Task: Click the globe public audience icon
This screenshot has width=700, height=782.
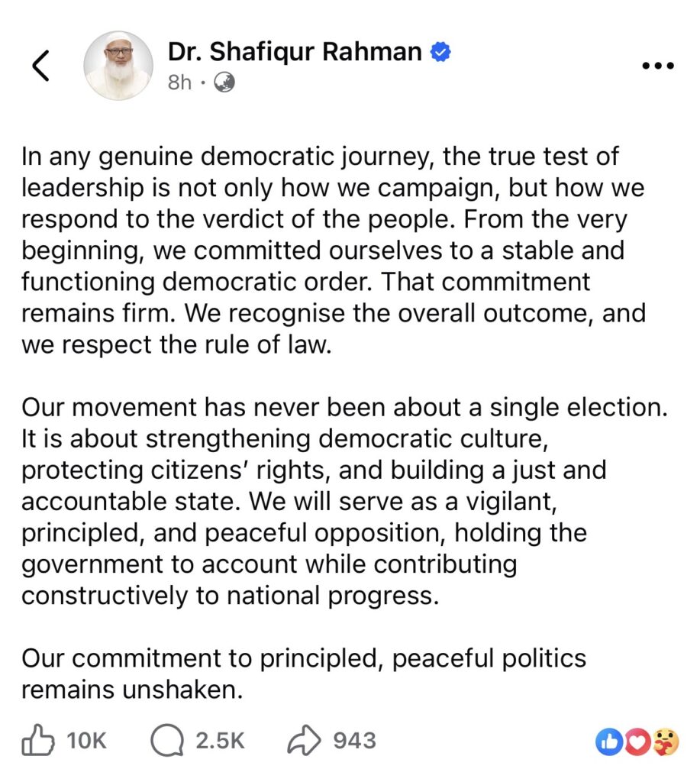Action: pyautogui.click(x=224, y=82)
